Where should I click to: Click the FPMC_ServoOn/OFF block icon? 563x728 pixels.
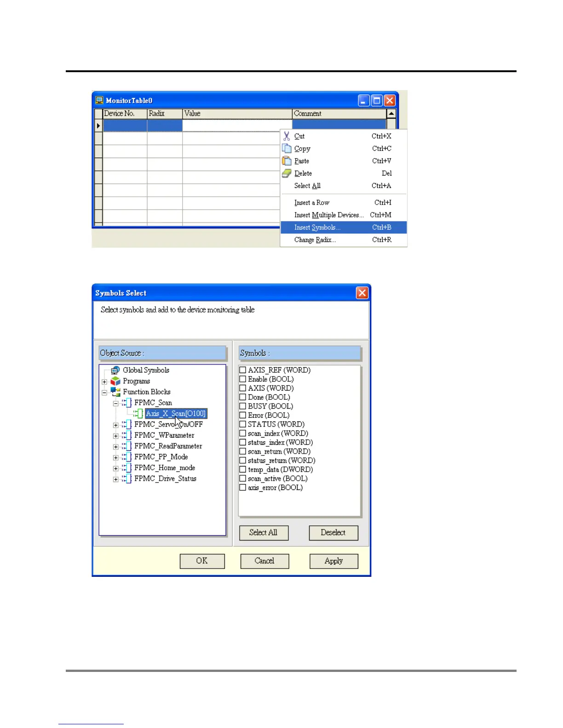(x=126, y=424)
